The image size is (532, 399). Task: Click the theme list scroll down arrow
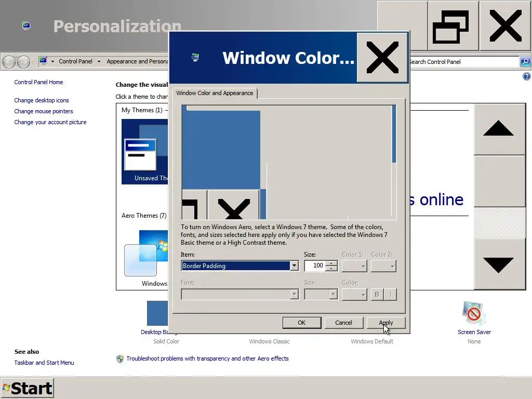[499, 264]
